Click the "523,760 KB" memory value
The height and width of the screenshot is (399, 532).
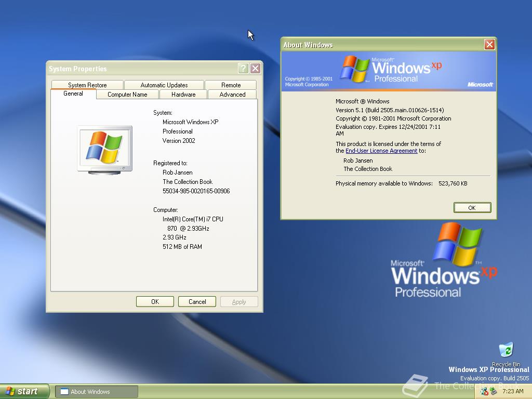pos(453,183)
